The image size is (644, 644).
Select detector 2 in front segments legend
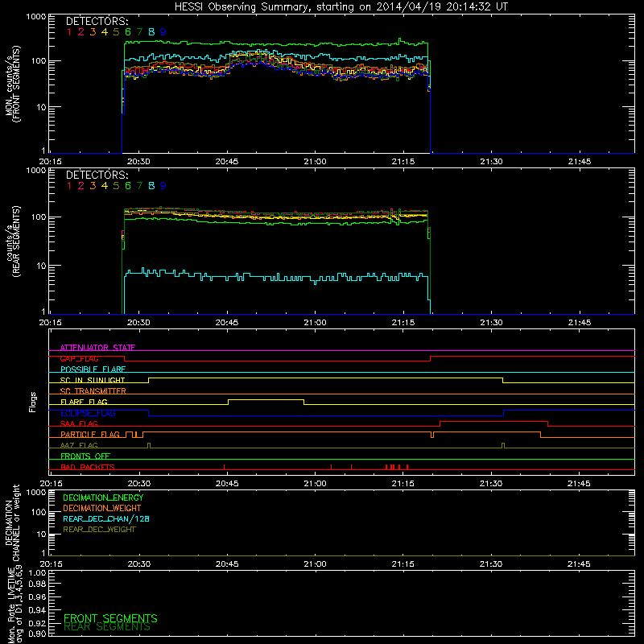tap(81, 31)
